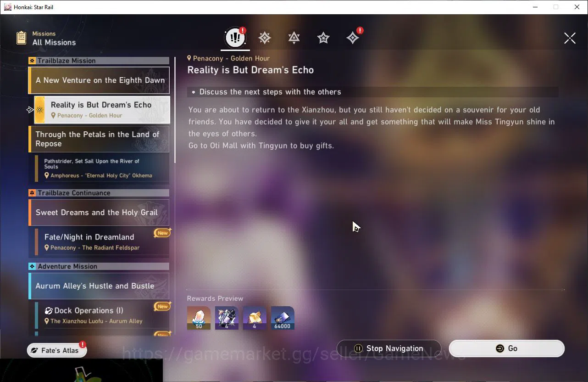The height and width of the screenshot is (382, 588).
Task: Close the Honkai: Star Rail window
Action: click(x=577, y=7)
